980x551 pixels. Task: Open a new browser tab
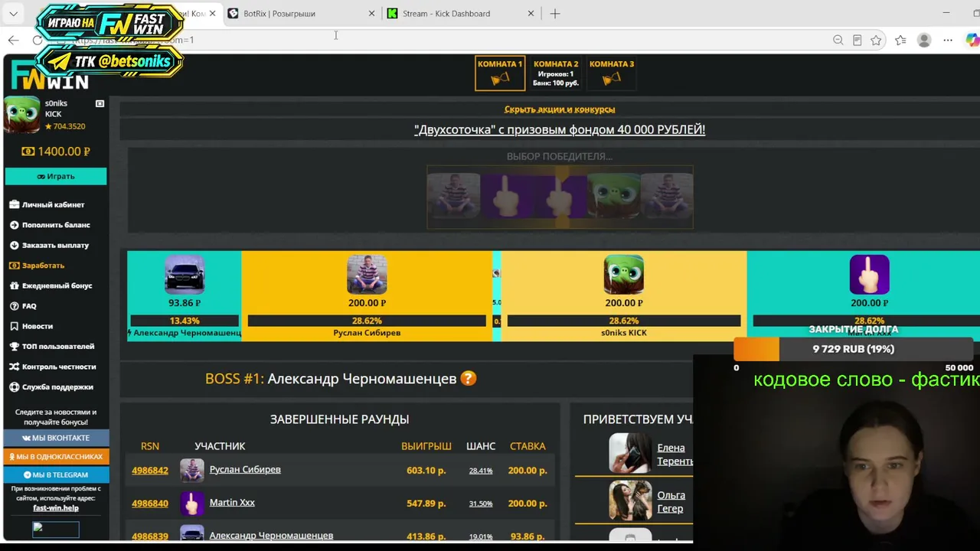pos(555,14)
